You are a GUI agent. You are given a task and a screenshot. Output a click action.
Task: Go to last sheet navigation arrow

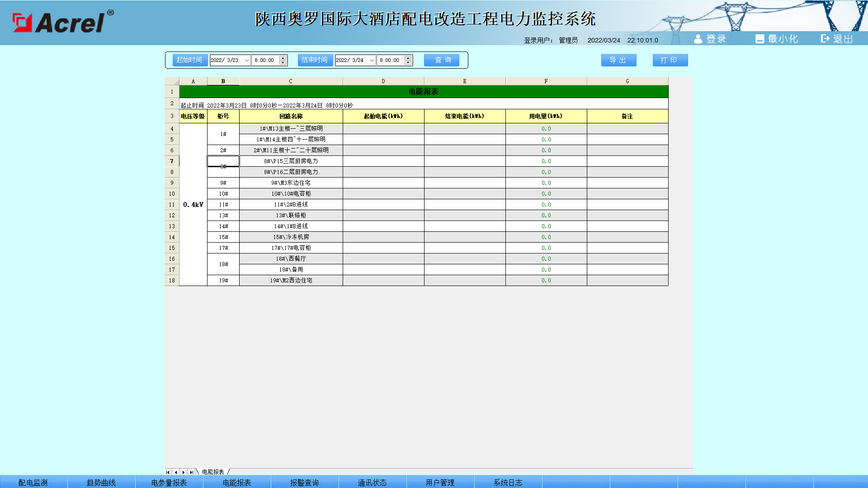(x=191, y=472)
